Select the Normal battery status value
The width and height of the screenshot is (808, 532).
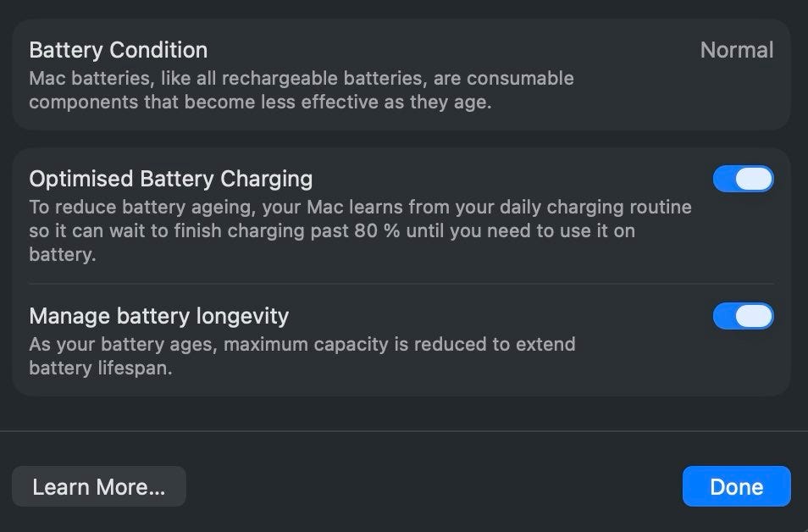(x=736, y=50)
